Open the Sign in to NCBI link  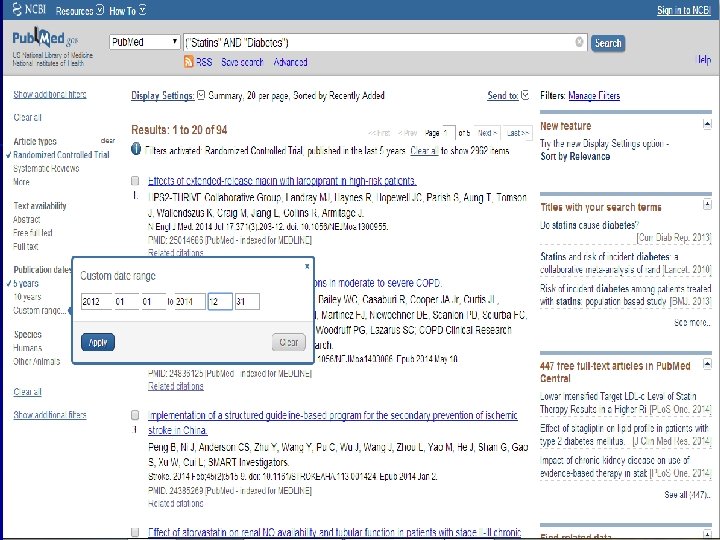click(x=684, y=10)
